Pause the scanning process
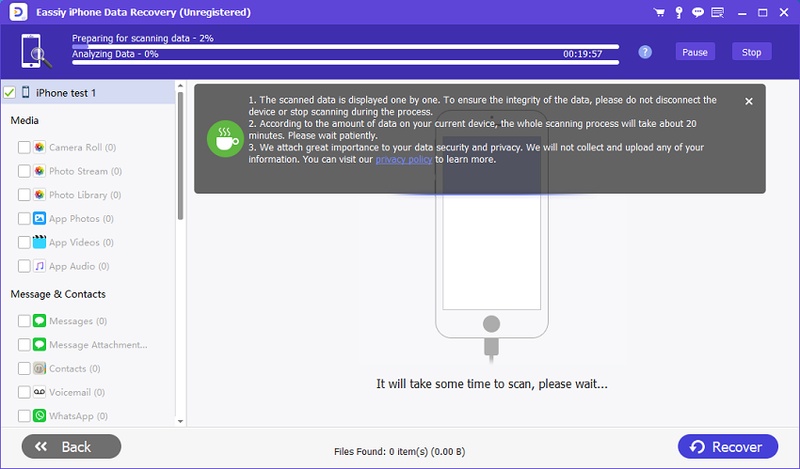This screenshot has height=469, width=800. point(695,52)
